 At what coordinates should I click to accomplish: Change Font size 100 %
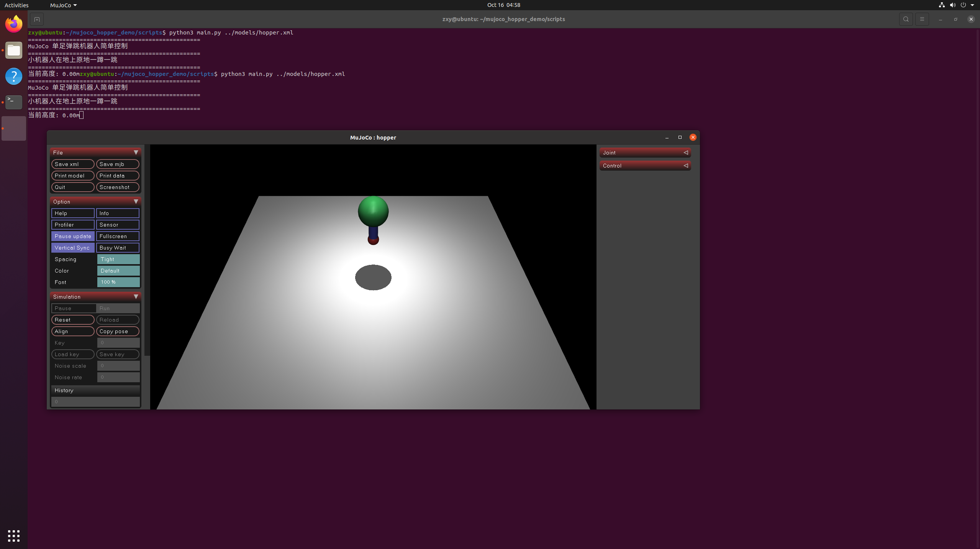[x=118, y=282]
